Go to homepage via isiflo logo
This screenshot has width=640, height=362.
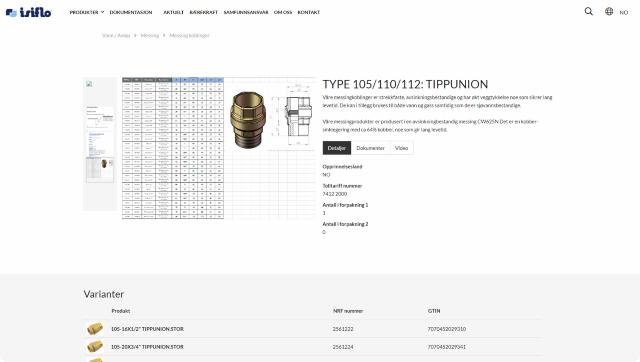point(29,12)
